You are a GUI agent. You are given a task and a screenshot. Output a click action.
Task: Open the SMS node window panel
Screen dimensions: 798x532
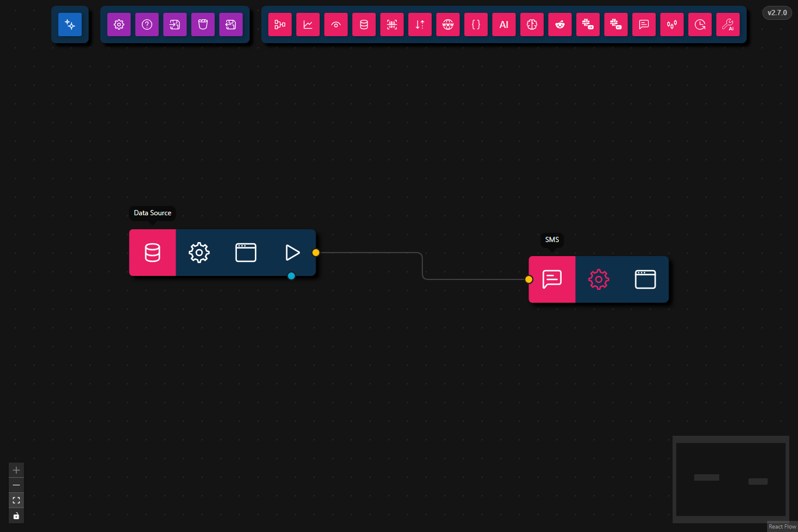pos(645,279)
